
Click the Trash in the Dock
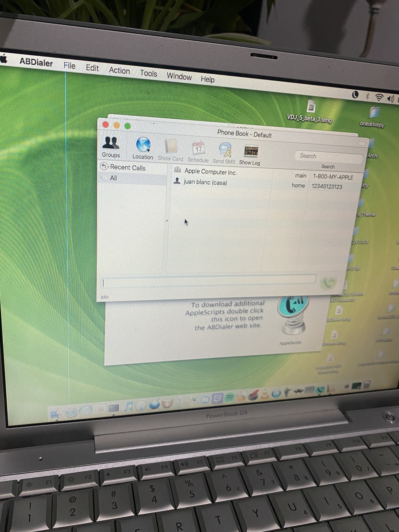click(367, 384)
